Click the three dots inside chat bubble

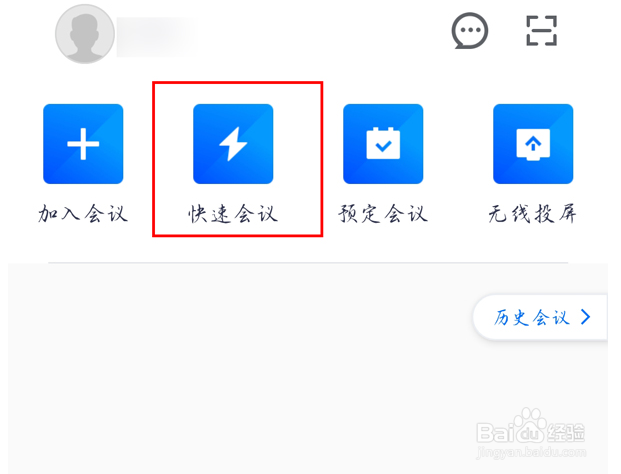(x=470, y=30)
